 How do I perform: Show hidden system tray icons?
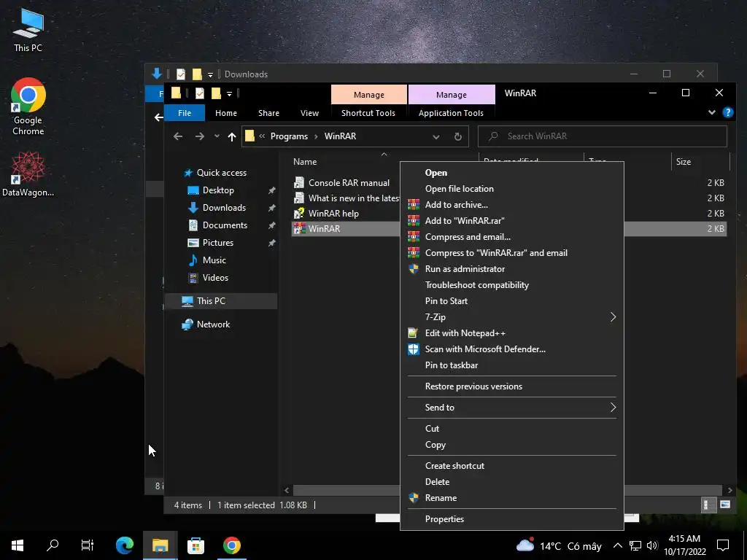(x=617, y=545)
